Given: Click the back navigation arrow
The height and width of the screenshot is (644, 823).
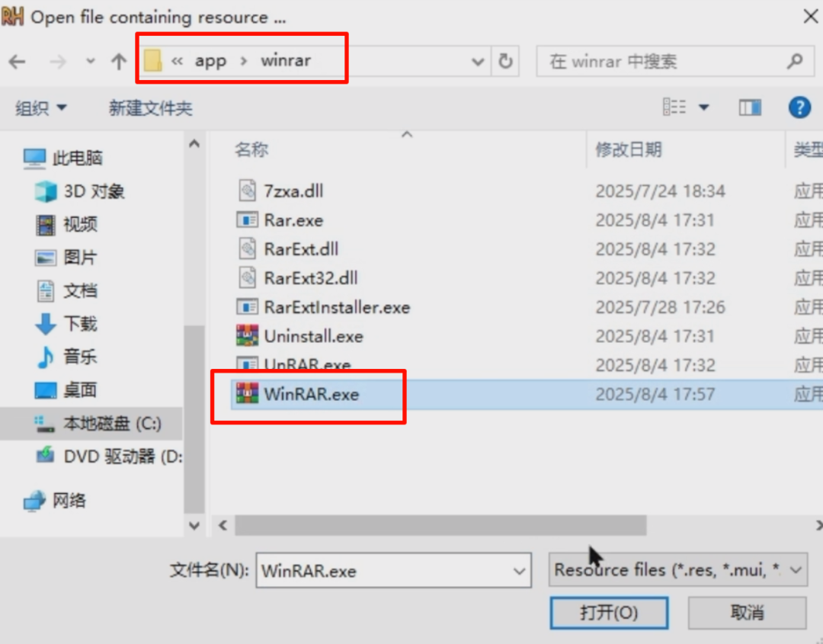Looking at the screenshot, I should tap(18, 62).
